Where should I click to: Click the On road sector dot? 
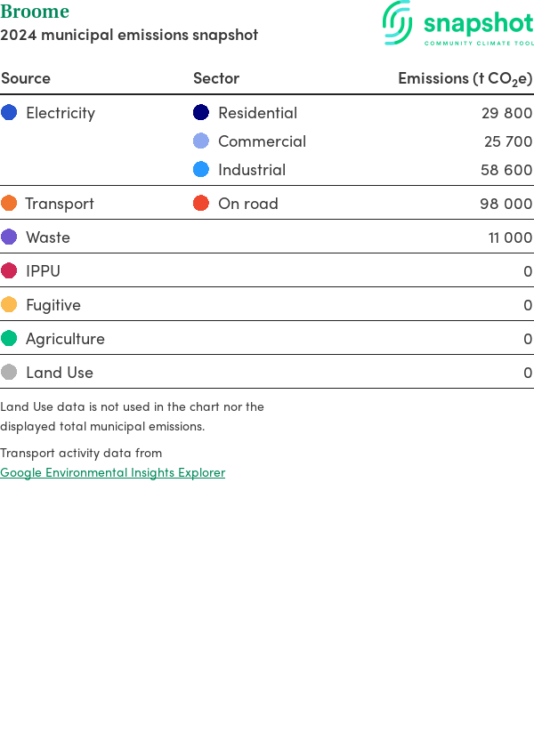click(201, 204)
